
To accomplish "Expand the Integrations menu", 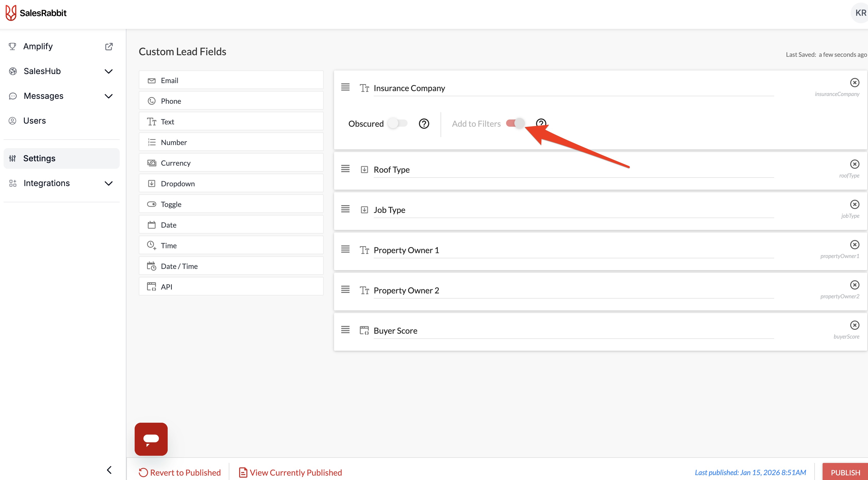I will coord(109,183).
